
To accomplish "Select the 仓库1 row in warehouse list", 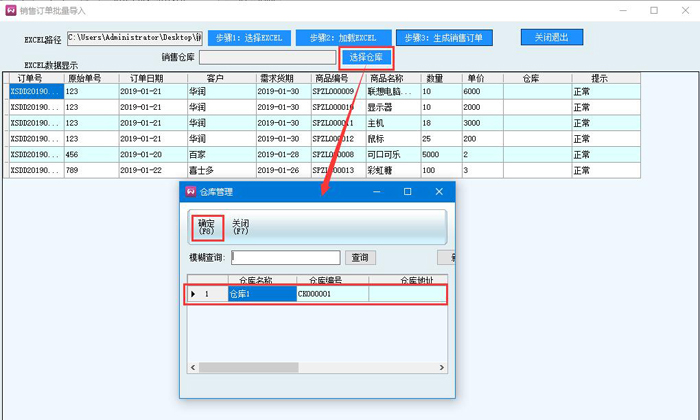I will (262, 294).
